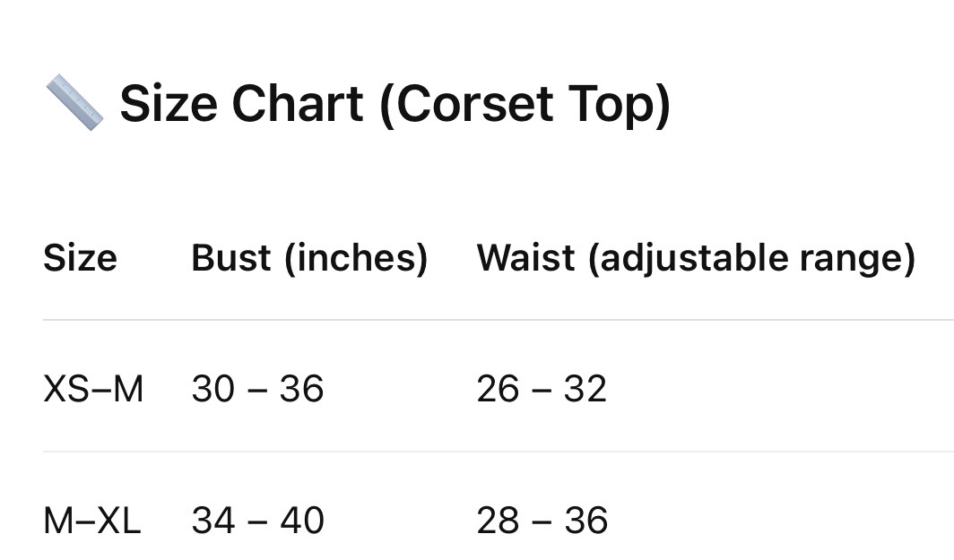The height and width of the screenshot is (560, 954).
Task: Click the number 40 in the M–XL row
Action: (302, 521)
